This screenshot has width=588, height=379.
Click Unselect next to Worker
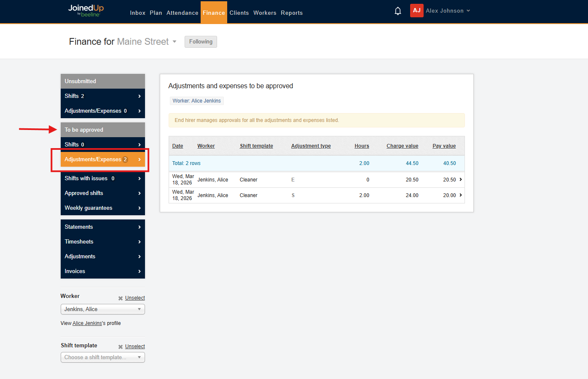(x=135, y=298)
